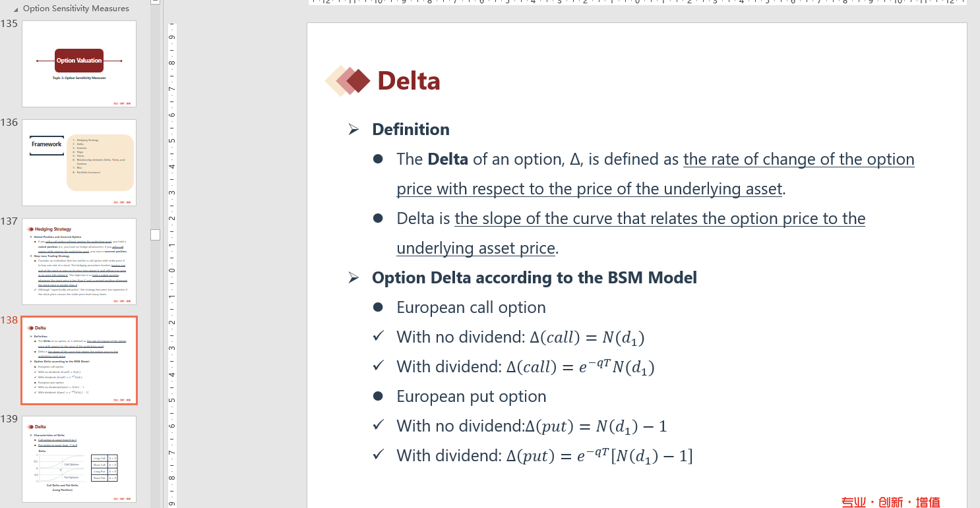Screen dimensions: 980x508
Task: Click the arrow bullet before Definition
Action: pos(354,130)
